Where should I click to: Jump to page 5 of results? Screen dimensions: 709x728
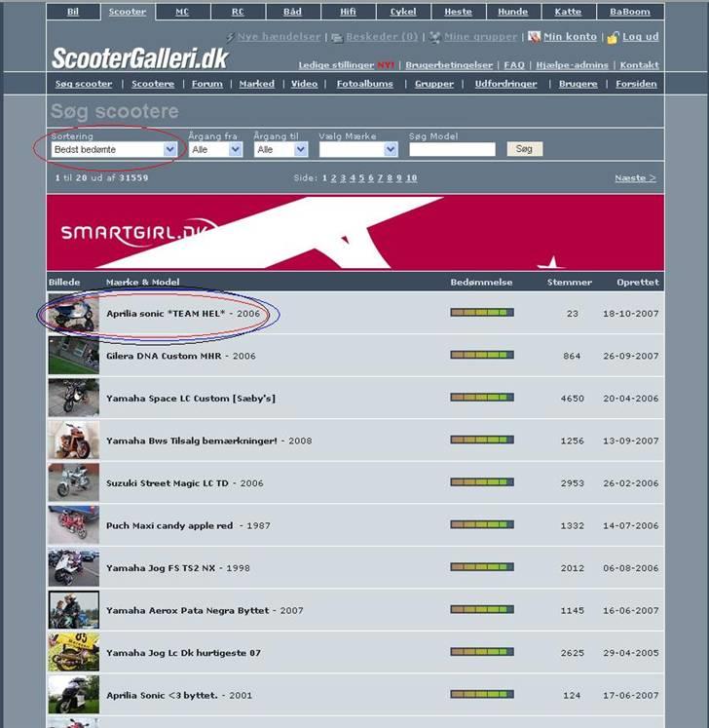[x=360, y=178]
